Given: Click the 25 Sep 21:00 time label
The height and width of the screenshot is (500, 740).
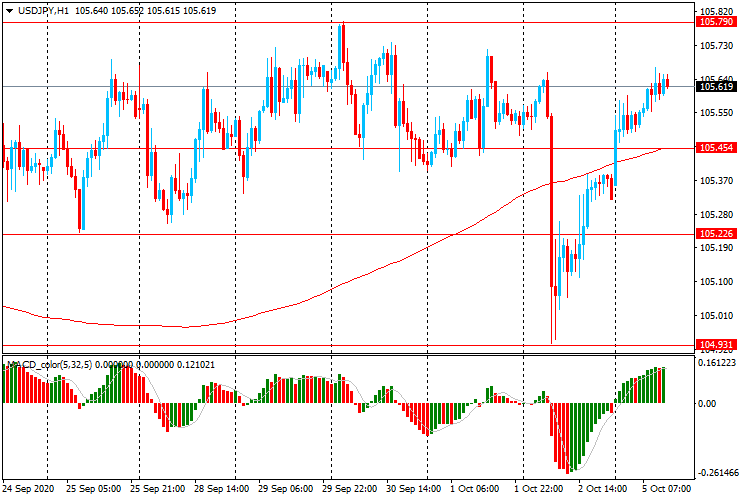Looking at the screenshot, I should pyautogui.click(x=158, y=489).
